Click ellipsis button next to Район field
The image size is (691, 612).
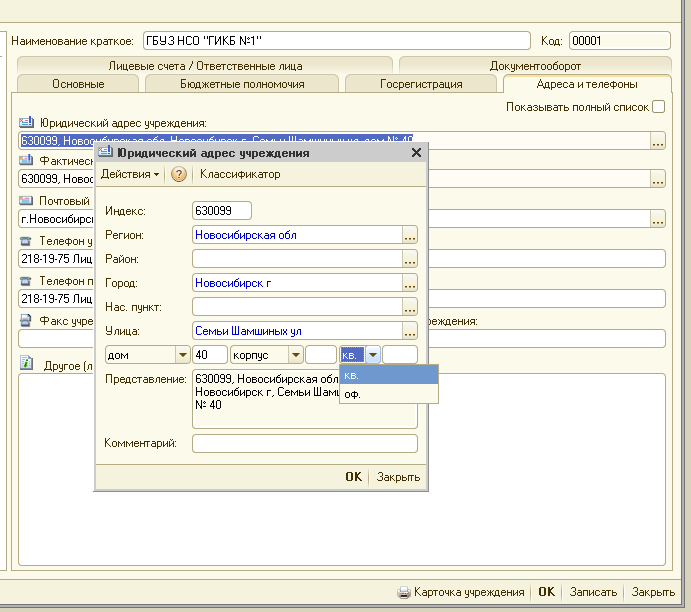(410, 259)
